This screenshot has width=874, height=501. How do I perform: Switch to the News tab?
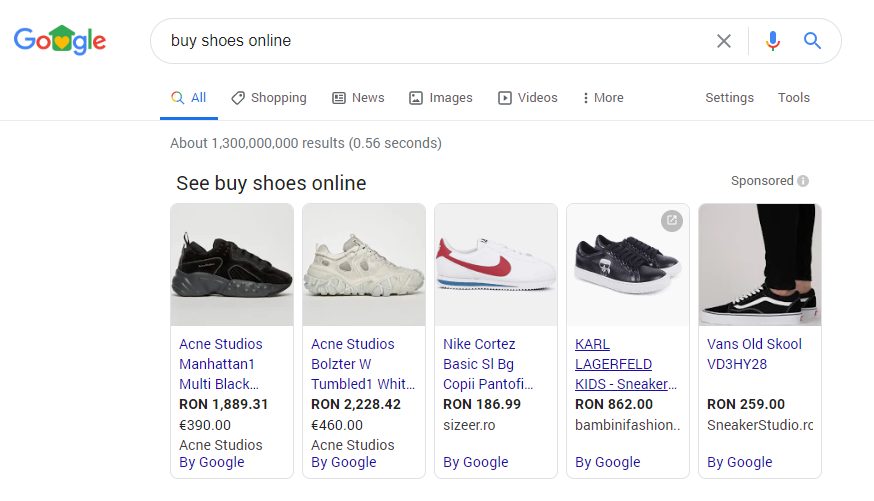pos(358,98)
